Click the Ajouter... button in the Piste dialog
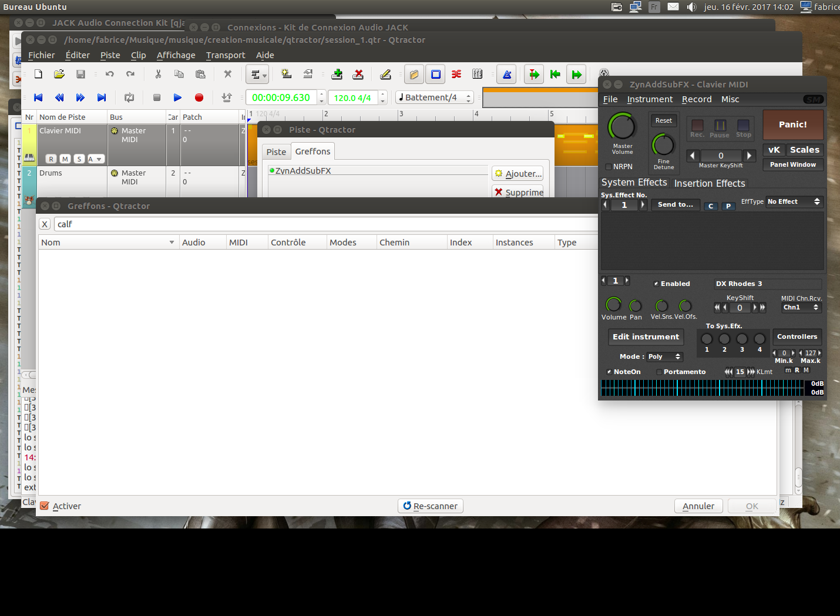Screen dimensions: 840x616 pos(518,174)
